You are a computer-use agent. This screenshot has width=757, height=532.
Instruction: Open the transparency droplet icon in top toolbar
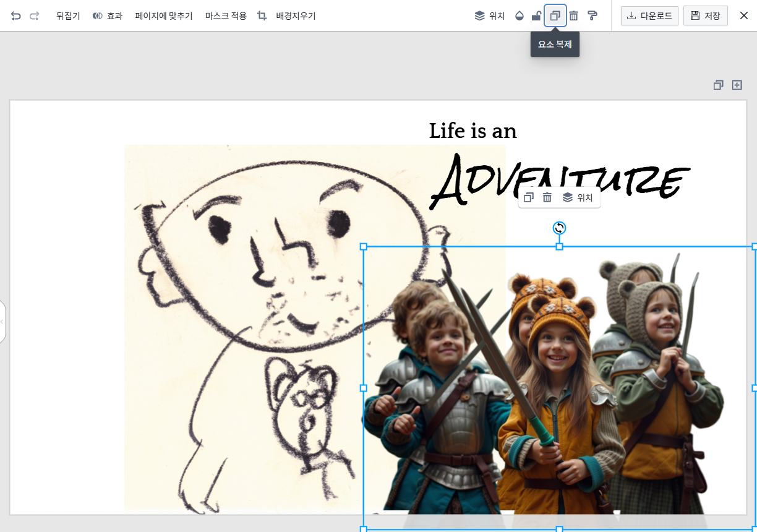coord(519,15)
